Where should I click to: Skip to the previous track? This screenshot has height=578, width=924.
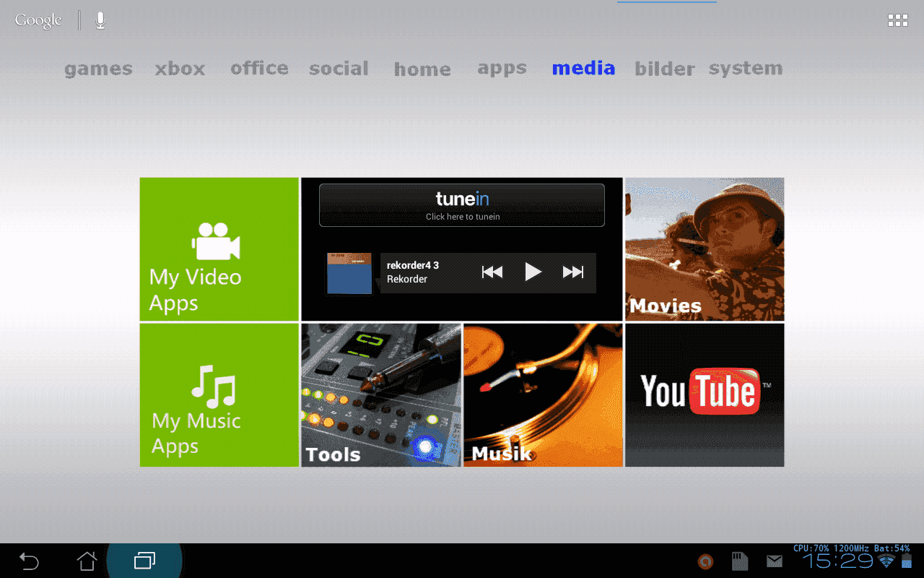tap(492, 272)
